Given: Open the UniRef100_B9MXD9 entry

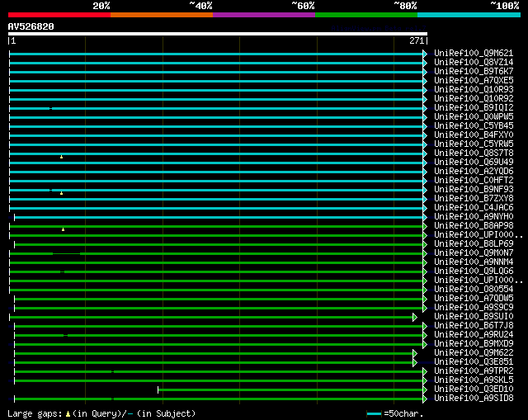Looking at the screenshot, I should click(474, 344).
